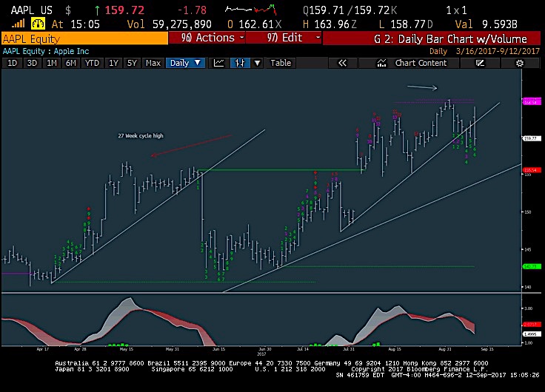Image resolution: width=545 pixels, height=392 pixels.
Task: Click the AAPL Equity : Apple Inc label
Action: [46, 51]
